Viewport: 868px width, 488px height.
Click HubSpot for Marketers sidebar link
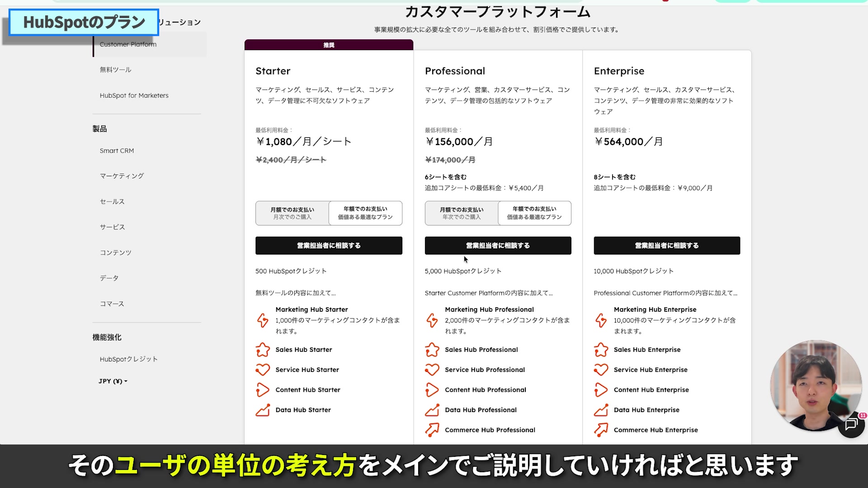134,95
